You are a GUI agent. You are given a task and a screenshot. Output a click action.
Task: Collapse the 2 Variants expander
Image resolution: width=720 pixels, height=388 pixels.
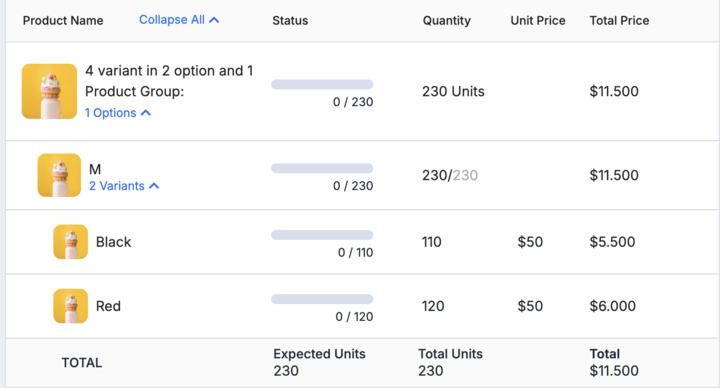pos(124,186)
